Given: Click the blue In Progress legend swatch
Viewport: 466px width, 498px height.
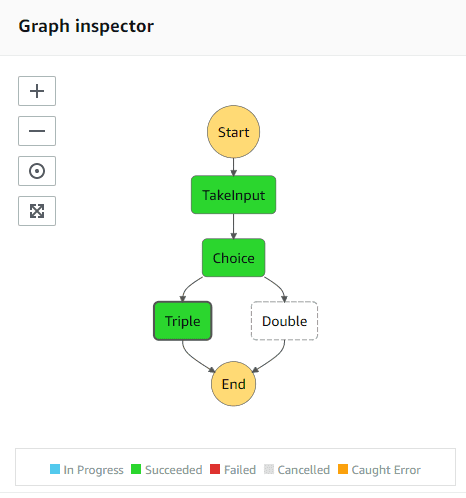Looking at the screenshot, I should pos(55,469).
